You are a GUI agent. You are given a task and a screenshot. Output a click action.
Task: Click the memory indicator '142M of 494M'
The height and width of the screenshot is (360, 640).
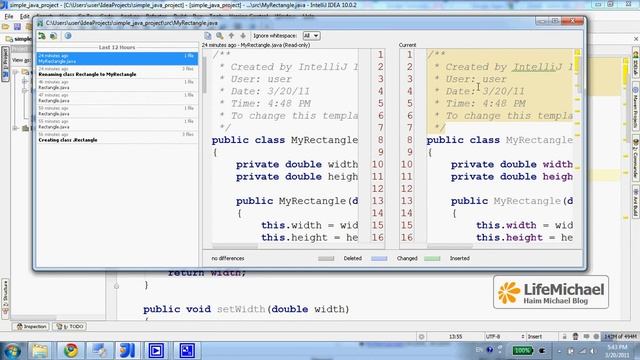[x=620, y=337]
